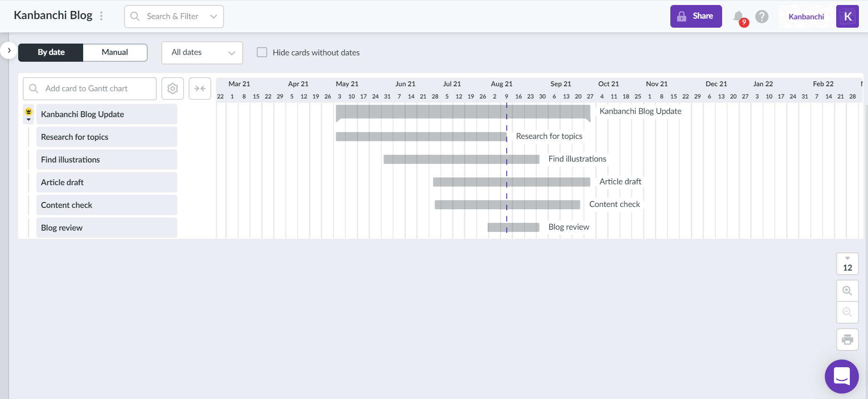The width and height of the screenshot is (868, 399).
Task: Click the Kanbanchi Blog Update timeline label
Action: 640,111
